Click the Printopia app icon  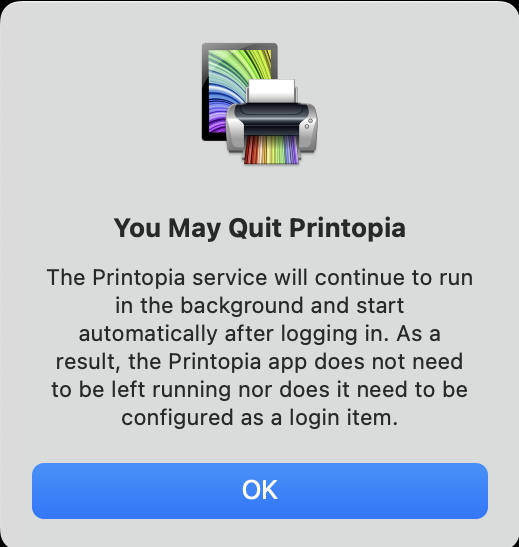pos(260,104)
